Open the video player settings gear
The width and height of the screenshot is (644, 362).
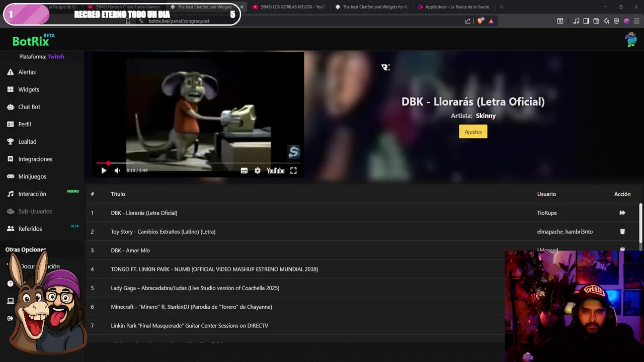point(258,171)
